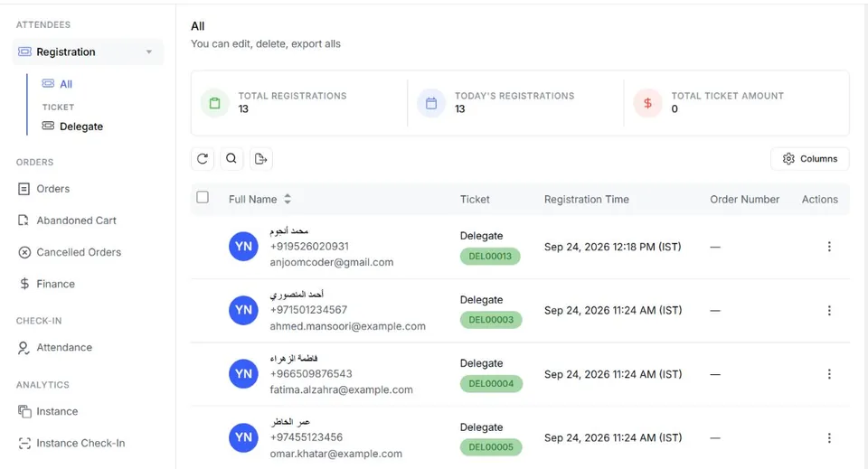Open Abandoned Cart in sidebar
Image resolution: width=868 pixels, height=469 pixels.
tap(76, 220)
